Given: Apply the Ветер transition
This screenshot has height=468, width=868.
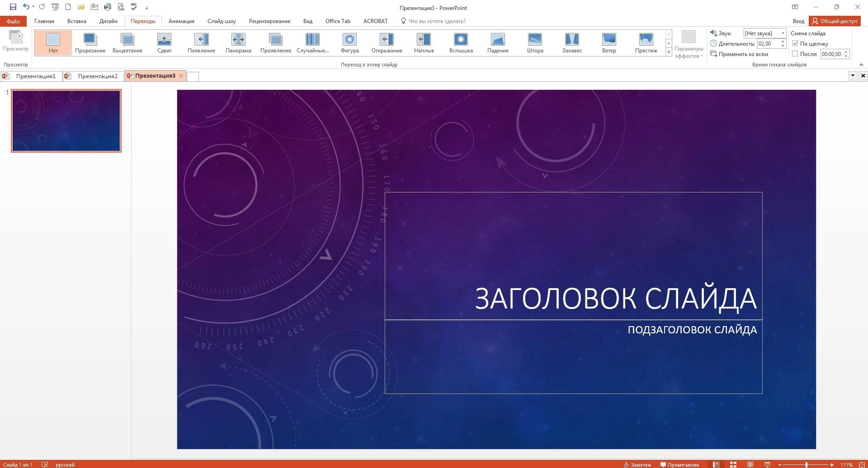Looking at the screenshot, I should [x=609, y=43].
